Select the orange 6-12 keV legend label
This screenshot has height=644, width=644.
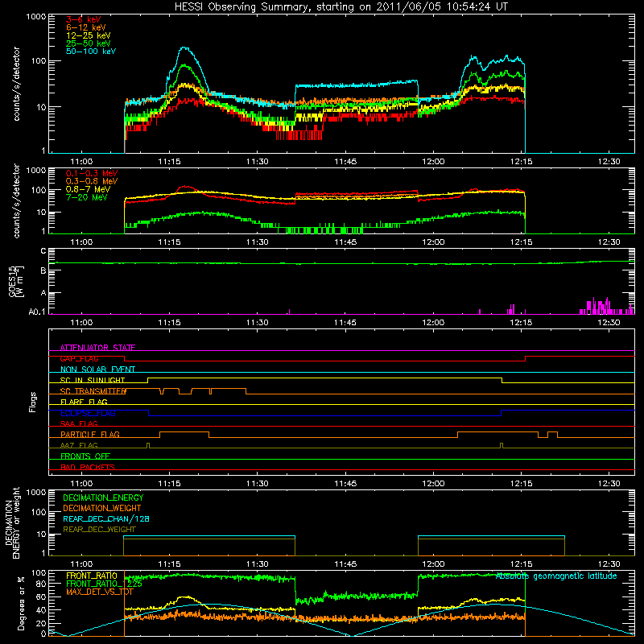[x=86, y=27]
